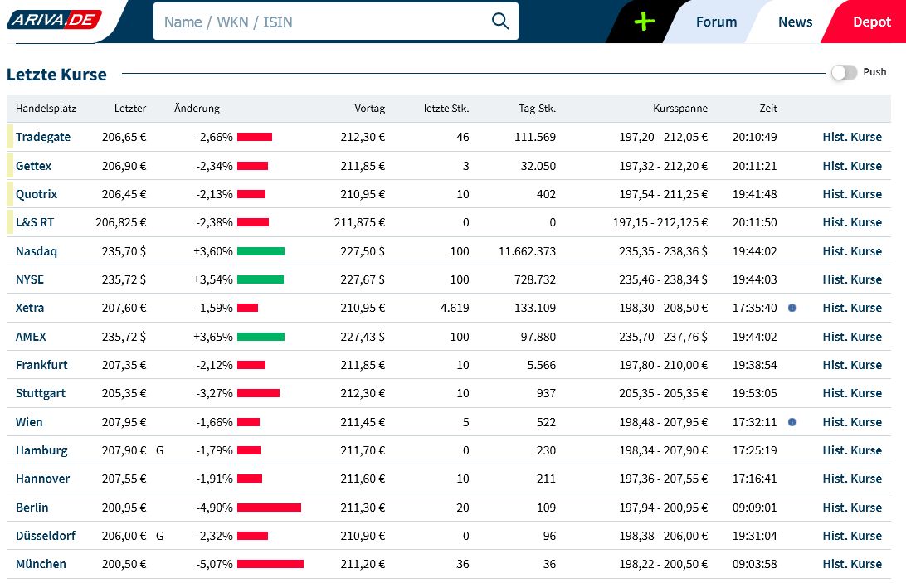Click the Änderung column header

pyautogui.click(x=197, y=109)
